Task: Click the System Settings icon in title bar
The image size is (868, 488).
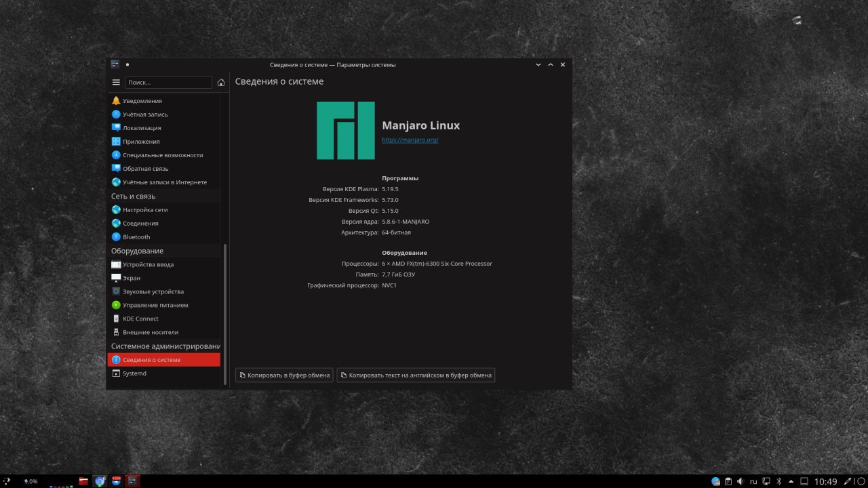Action: coord(115,64)
